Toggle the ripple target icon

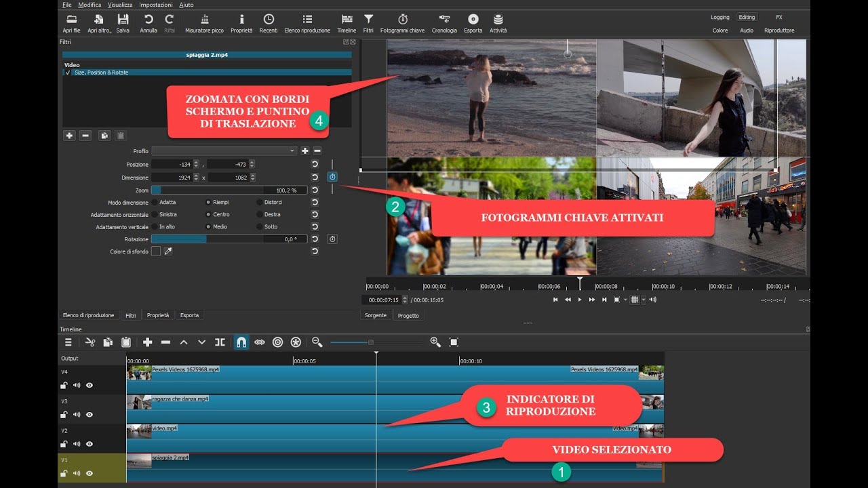277,342
